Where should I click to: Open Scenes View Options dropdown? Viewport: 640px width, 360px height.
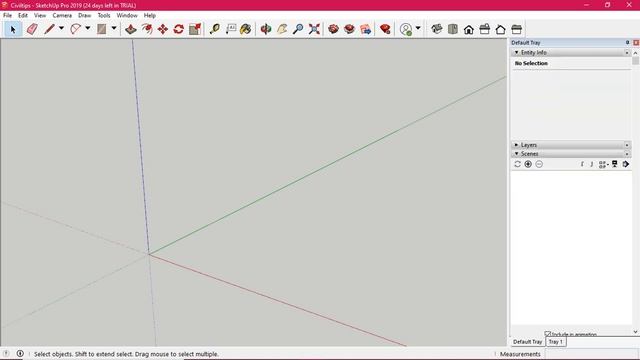click(x=604, y=164)
